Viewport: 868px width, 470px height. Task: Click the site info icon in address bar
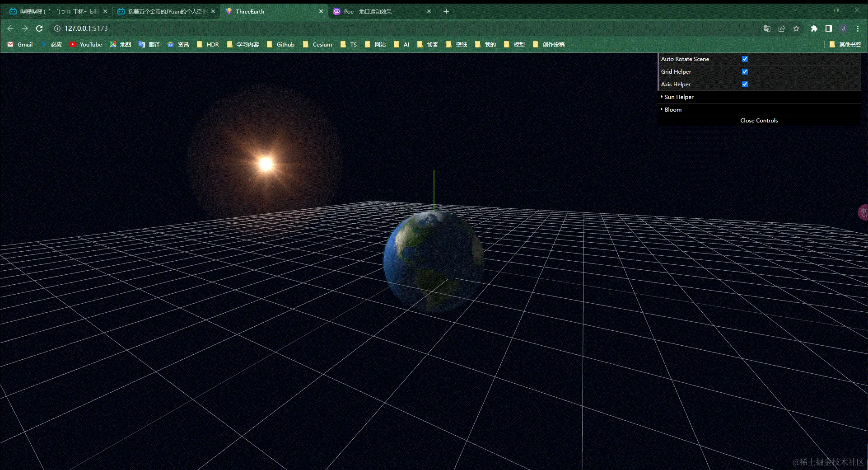coord(57,28)
